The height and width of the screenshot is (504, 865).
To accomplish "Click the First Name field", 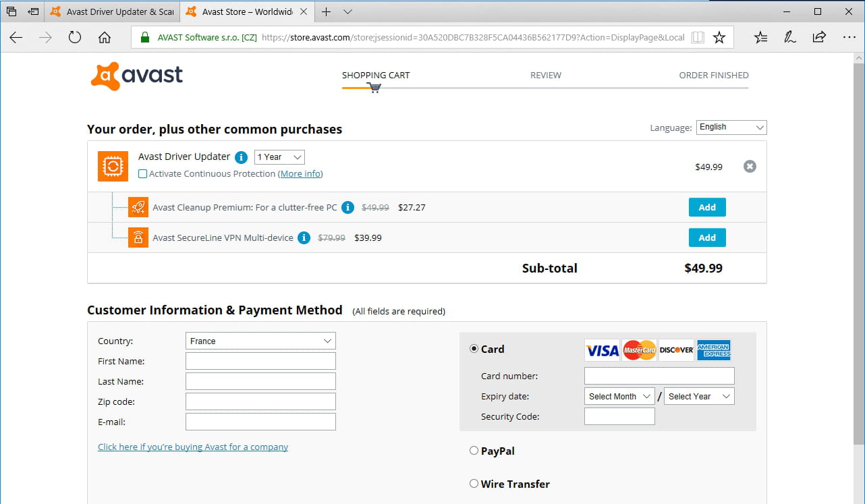I will click(x=260, y=361).
